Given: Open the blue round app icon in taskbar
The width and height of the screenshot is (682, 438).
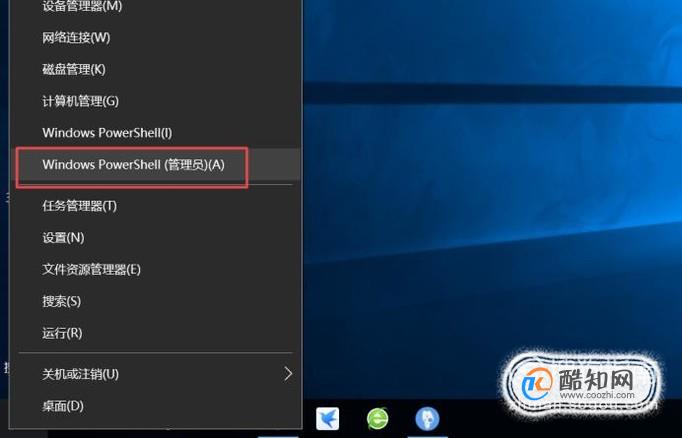Looking at the screenshot, I should 427,418.
